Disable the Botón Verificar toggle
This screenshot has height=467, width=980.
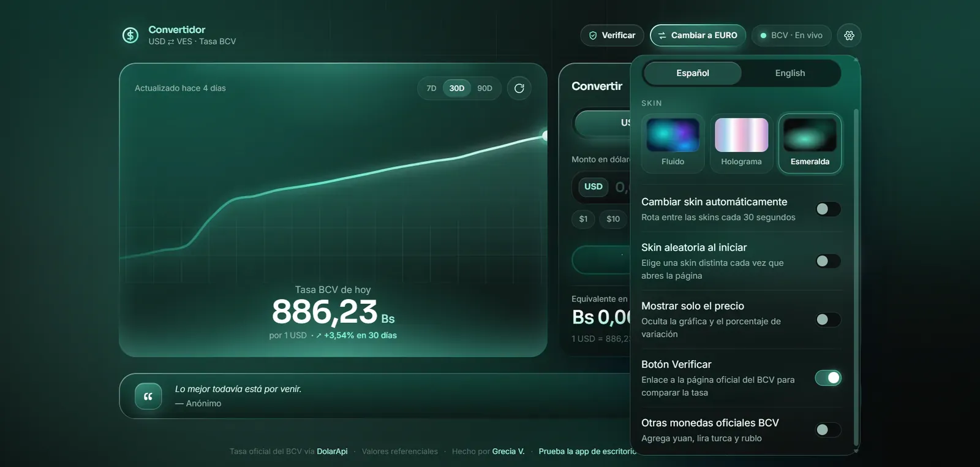click(x=828, y=378)
